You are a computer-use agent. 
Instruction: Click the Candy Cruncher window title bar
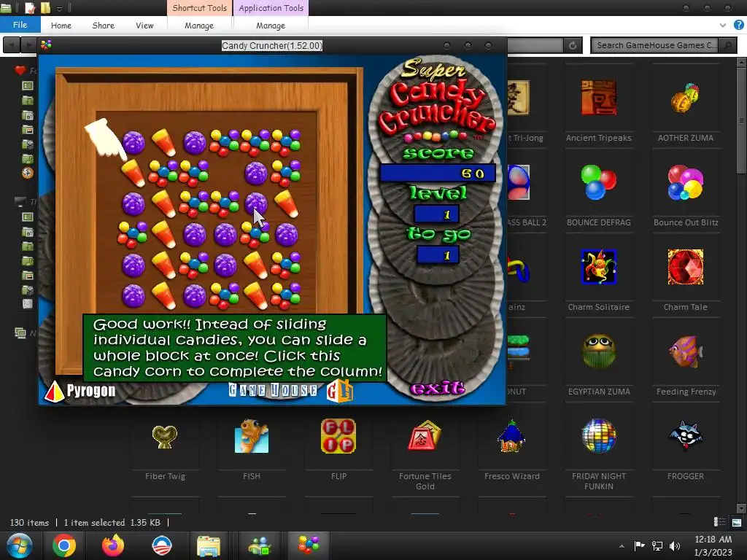pos(272,45)
